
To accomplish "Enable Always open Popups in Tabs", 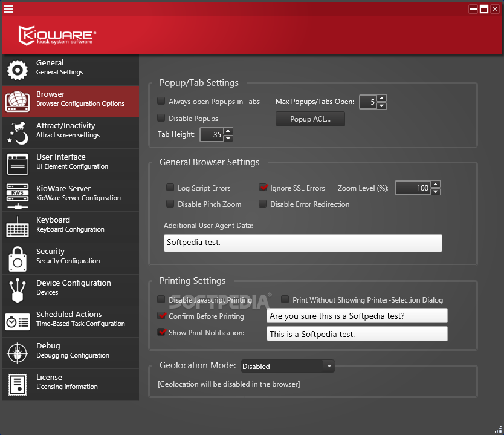I will [161, 100].
